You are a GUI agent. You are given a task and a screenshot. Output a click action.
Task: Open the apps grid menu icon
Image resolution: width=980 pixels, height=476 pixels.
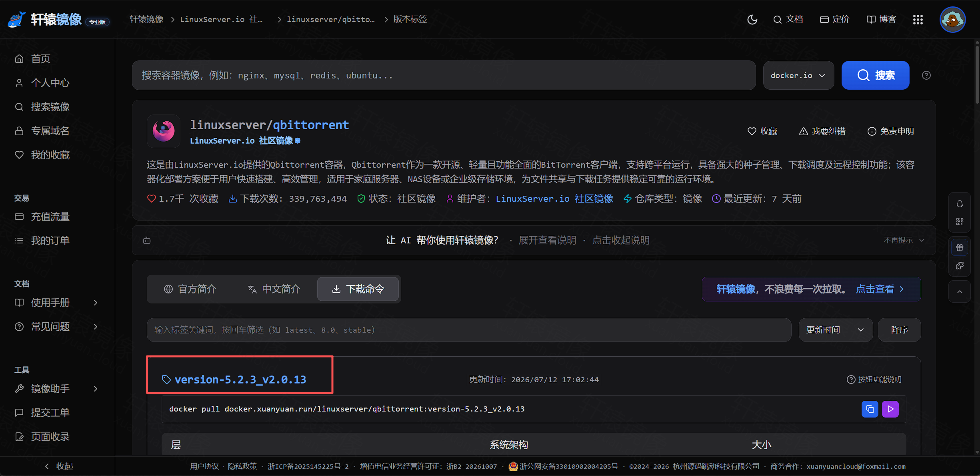(x=918, y=19)
